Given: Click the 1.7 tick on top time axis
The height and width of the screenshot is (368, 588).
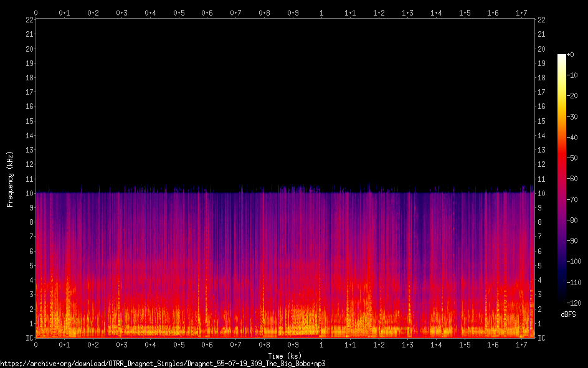Looking at the screenshot, I should (x=521, y=12).
